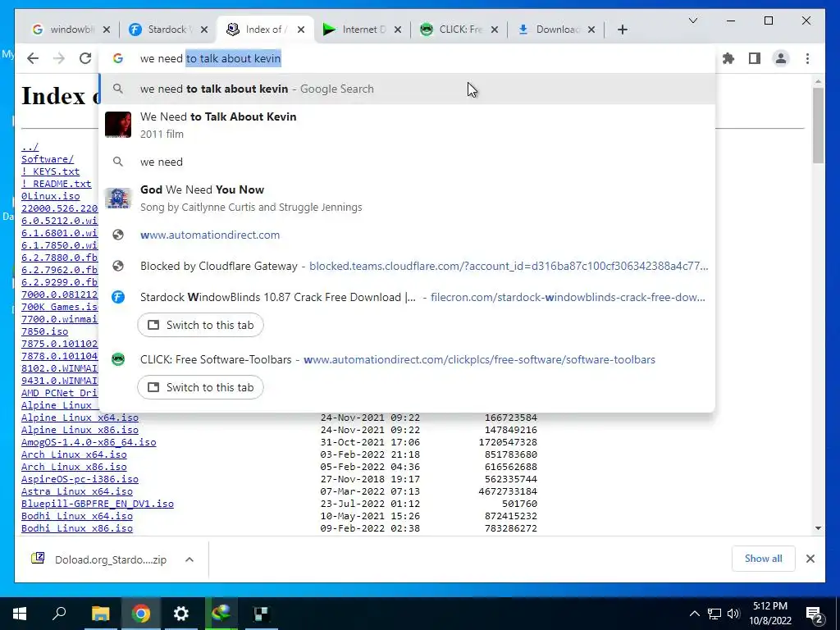Show hidden system tray icons

coord(694,614)
